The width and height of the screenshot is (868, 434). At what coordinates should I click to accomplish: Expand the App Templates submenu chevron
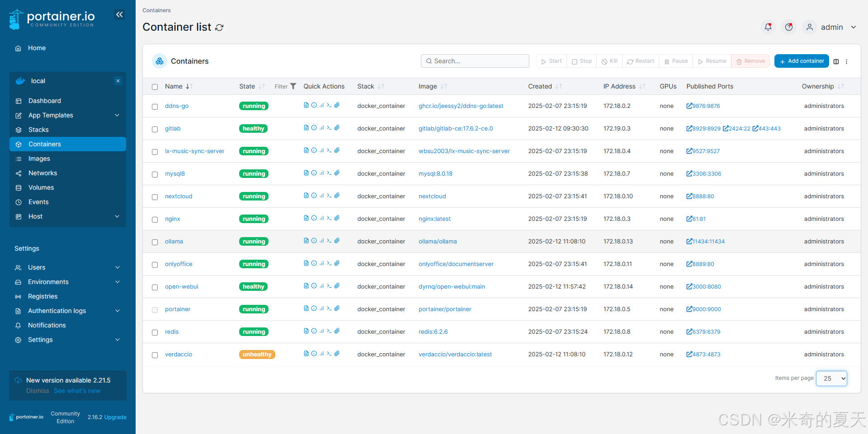(117, 115)
